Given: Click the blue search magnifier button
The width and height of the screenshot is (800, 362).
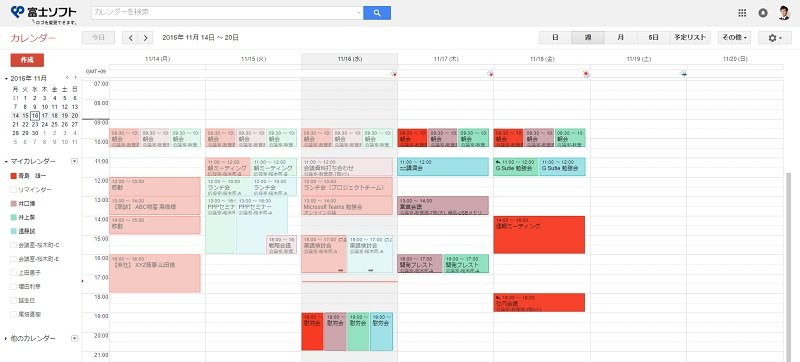Looking at the screenshot, I should [377, 13].
